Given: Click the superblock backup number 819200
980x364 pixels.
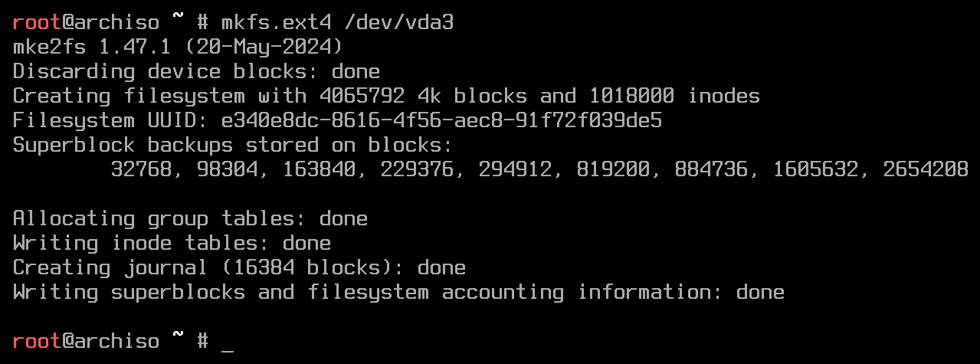Looking at the screenshot, I should [x=613, y=170].
